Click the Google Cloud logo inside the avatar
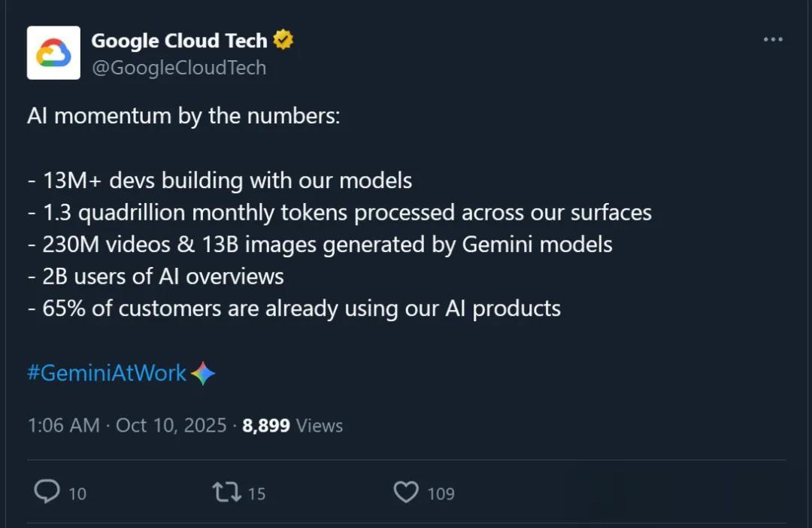Image resolution: width=812 pixels, height=528 pixels. pyautogui.click(x=53, y=53)
